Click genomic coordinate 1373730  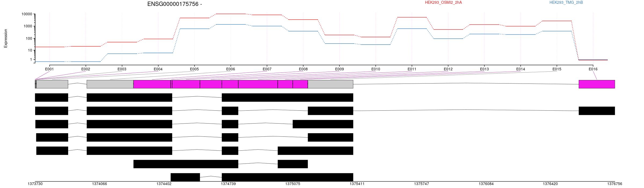coord(35,184)
